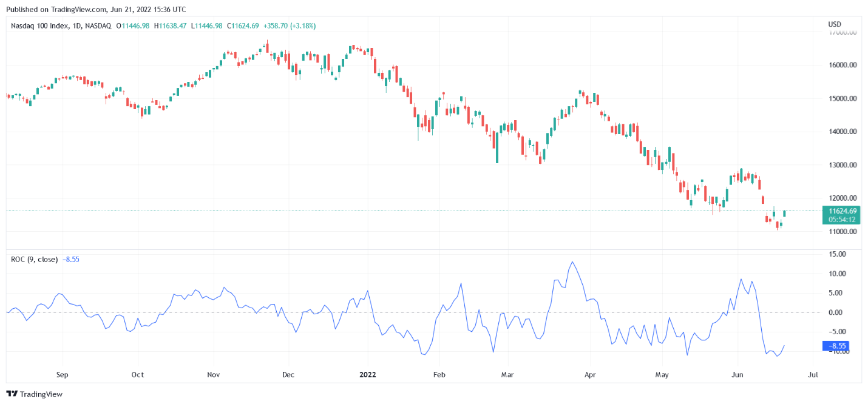Screen dimensions: 868x404
Task: Click the 2022 marker on the time axis
Action: click(367, 375)
